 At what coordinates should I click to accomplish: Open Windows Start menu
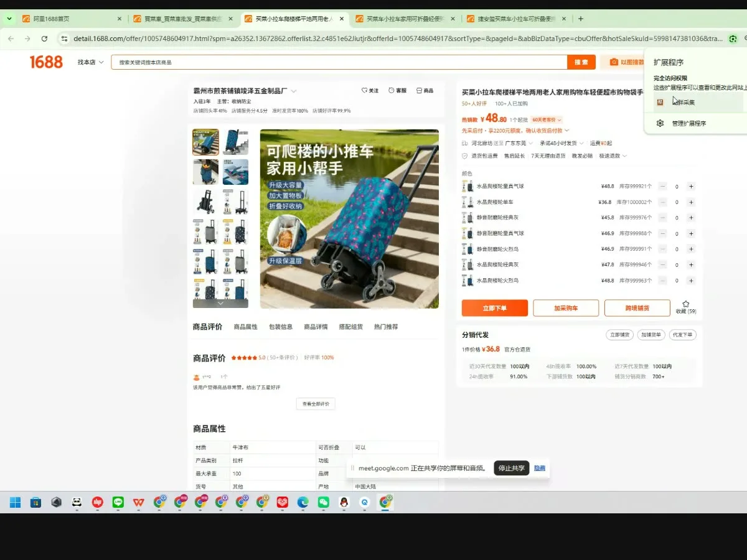coord(15,502)
